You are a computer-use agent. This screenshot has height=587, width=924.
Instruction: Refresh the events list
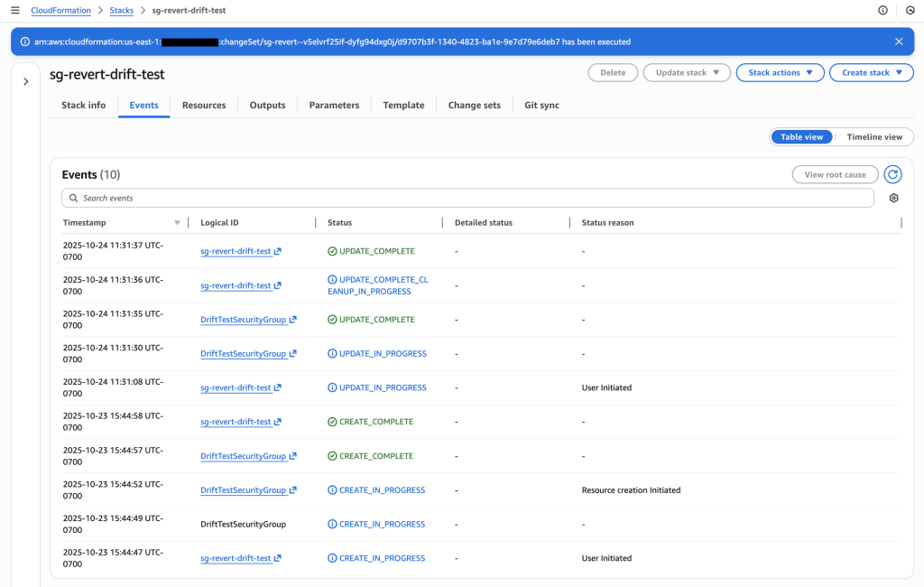(x=892, y=174)
